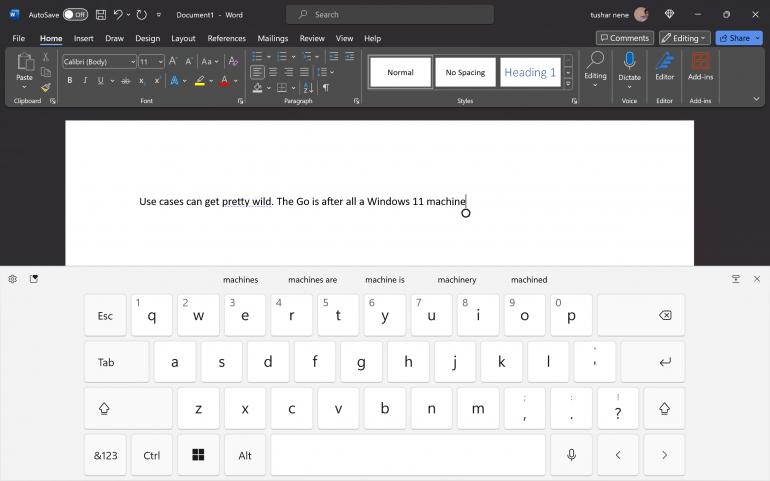Switch to the Insert tab
The height and width of the screenshot is (481, 770).
[x=84, y=38]
